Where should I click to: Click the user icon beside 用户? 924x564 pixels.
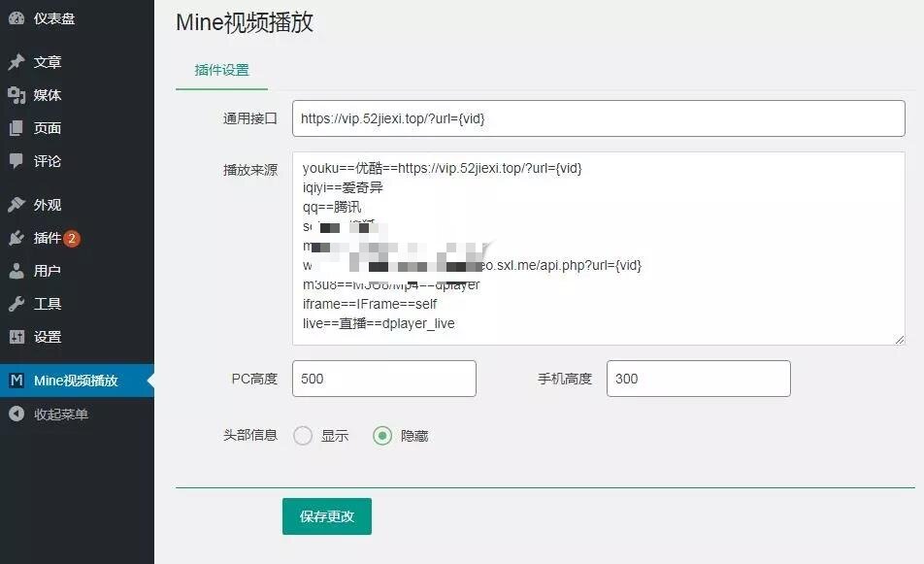coord(16,271)
